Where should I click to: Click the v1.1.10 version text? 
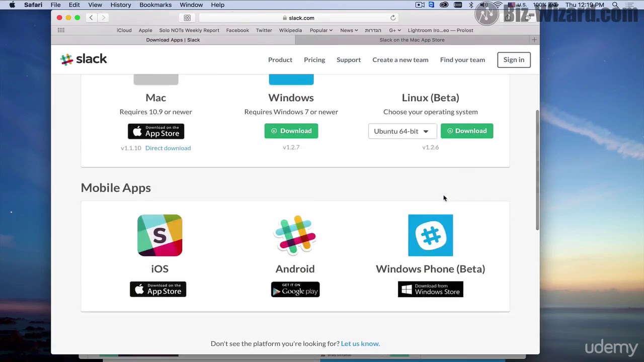pyautogui.click(x=131, y=148)
